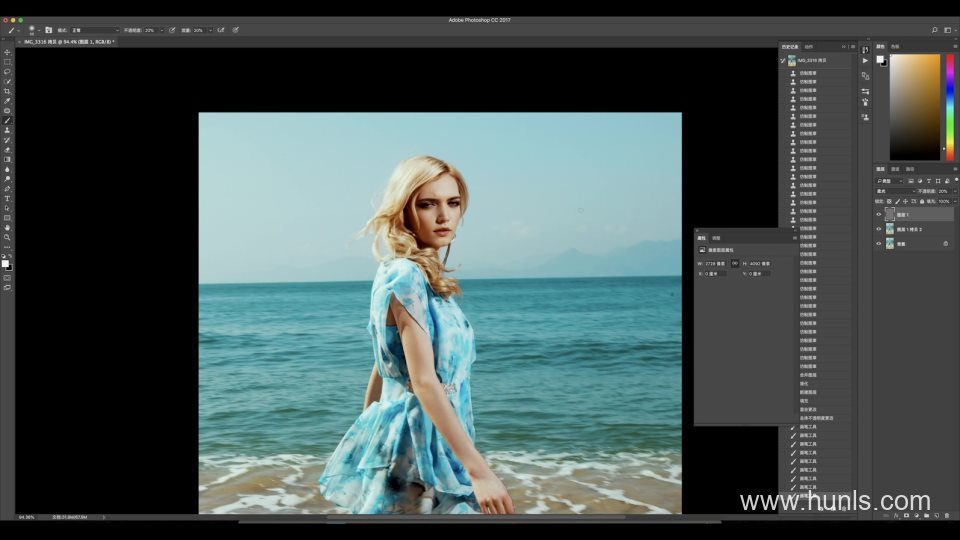Viewport: 960px width, 540px height.
Task: Select the Hand tool
Action: coord(7,227)
